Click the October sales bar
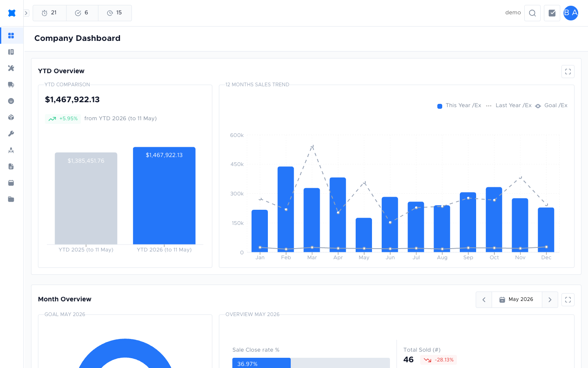The height and width of the screenshot is (368, 588). [494, 220]
